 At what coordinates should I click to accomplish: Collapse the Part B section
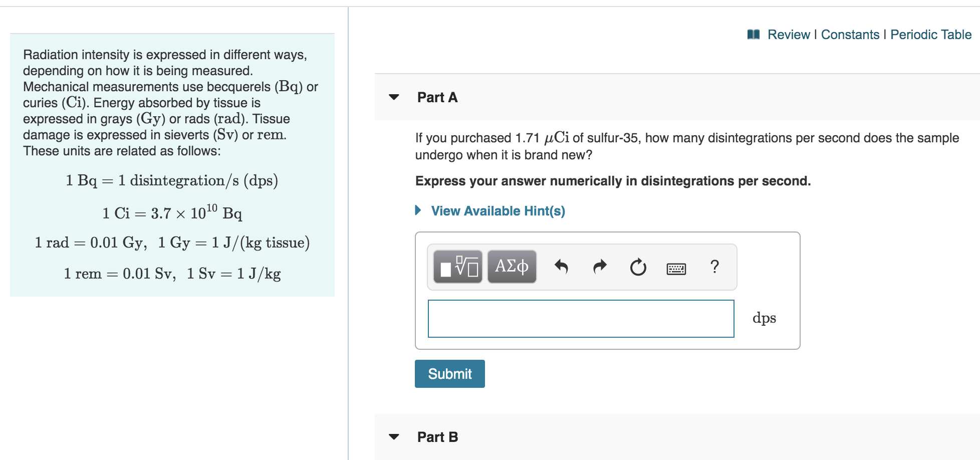pyautogui.click(x=394, y=437)
